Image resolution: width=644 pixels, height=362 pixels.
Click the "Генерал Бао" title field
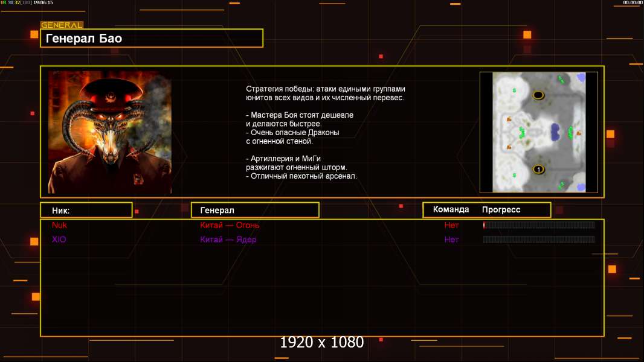click(152, 38)
